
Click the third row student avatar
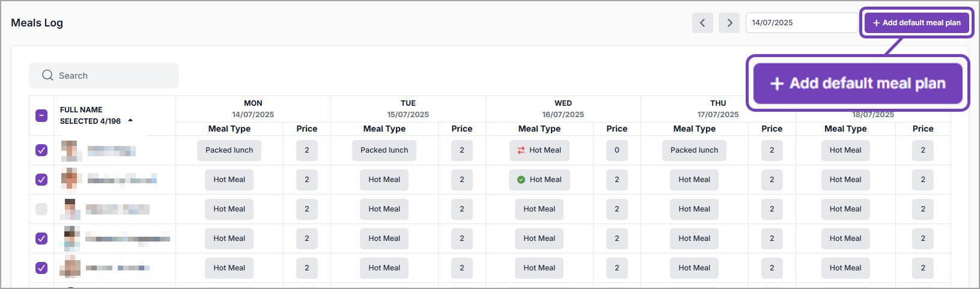[x=70, y=209]
